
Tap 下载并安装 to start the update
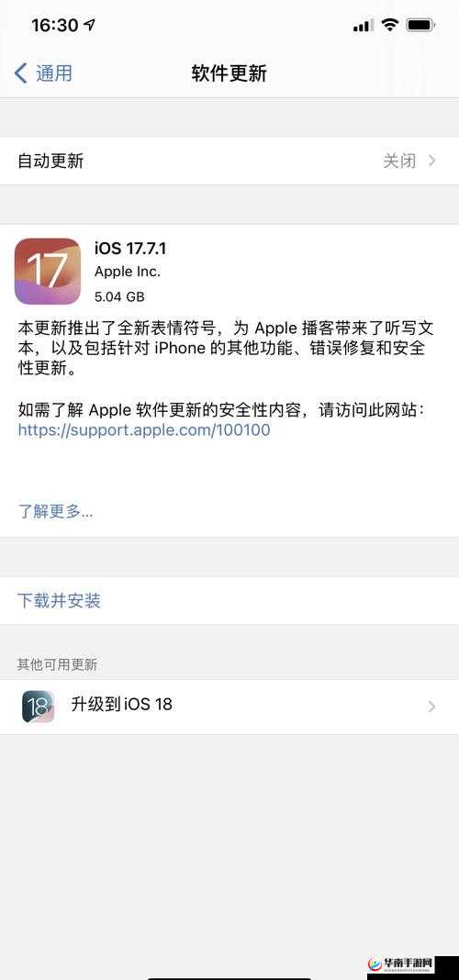click(59, 601)
